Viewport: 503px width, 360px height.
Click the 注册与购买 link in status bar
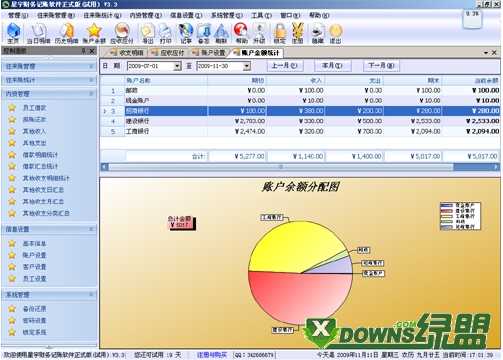pos(212,355)
